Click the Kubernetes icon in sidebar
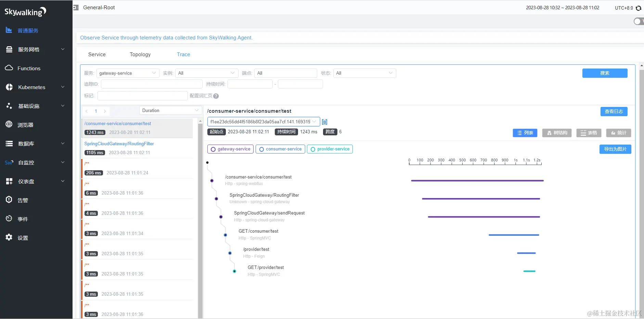Screen dimensions: 644x319 [x=9, y=87]
